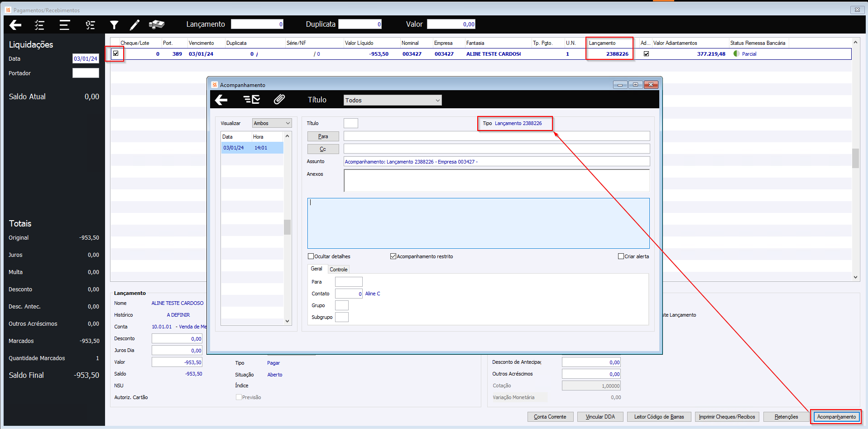Maximize the Acompanhamento dialog
Image resolution: width=868 pixels, height=429 pixels.
[635, 85]
